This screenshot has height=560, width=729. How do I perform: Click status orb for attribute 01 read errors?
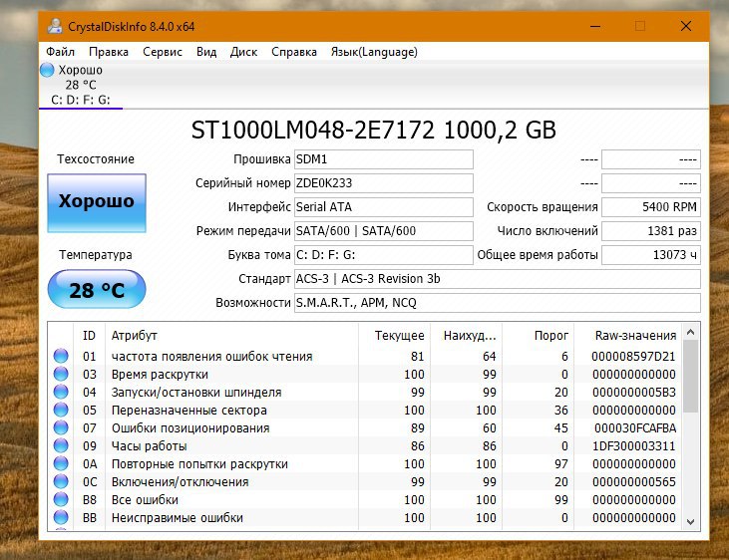point(61,356)
